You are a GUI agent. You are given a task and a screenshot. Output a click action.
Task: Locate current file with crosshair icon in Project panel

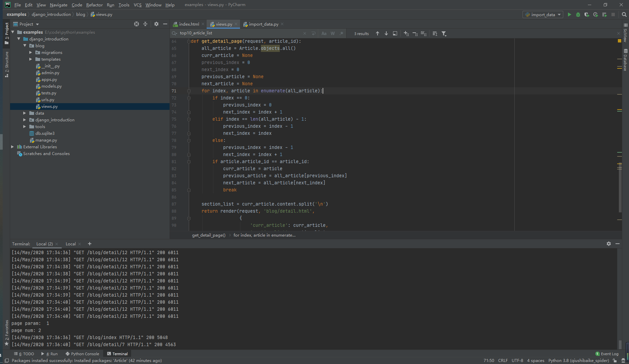click(137, 24)
